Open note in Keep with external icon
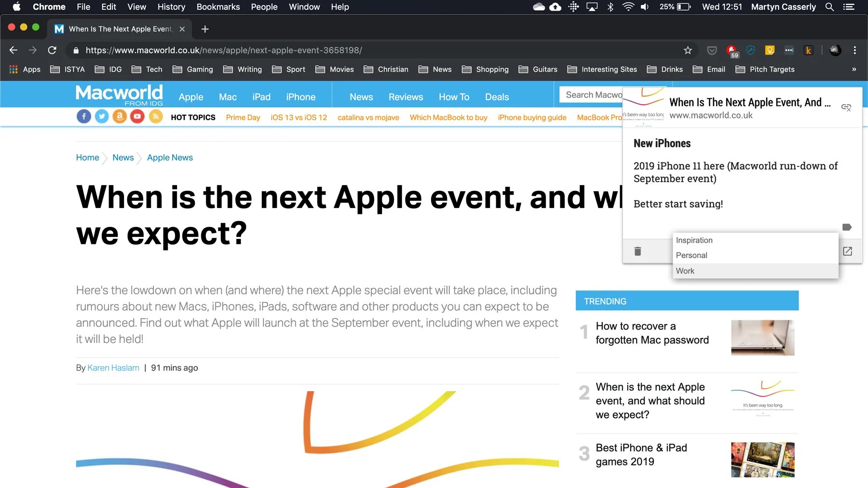Viewport: 868px width, 488px height. (847, 251)
